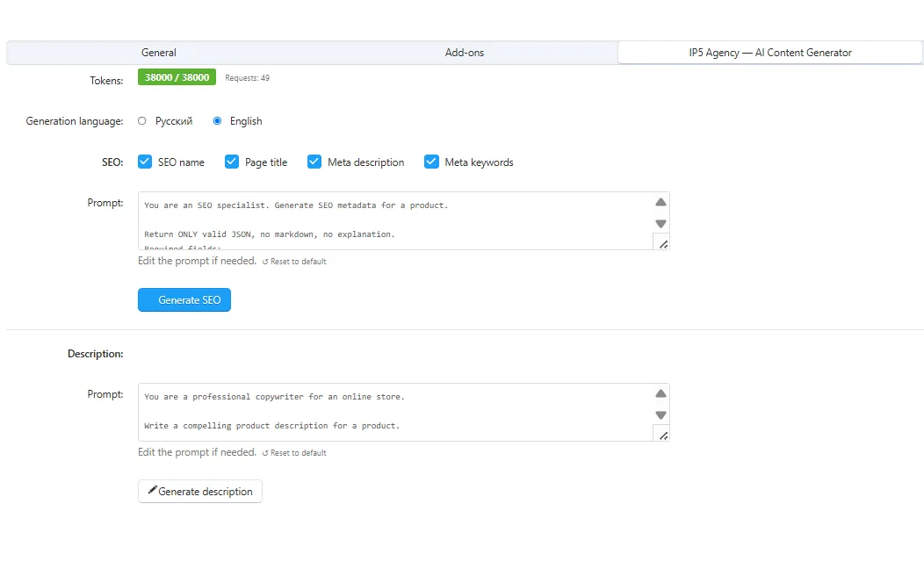
Task: Reset the SEO prompt to default
Action: pos(294,262)
